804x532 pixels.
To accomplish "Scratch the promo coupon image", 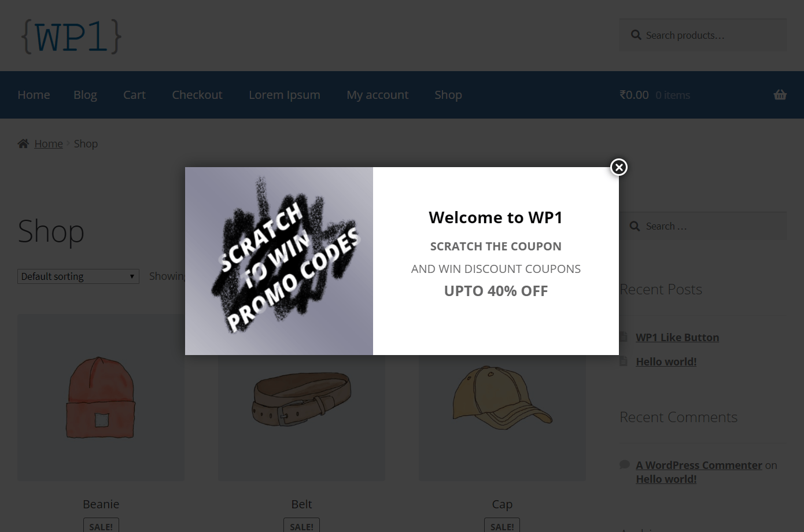I will pos(279,261).
